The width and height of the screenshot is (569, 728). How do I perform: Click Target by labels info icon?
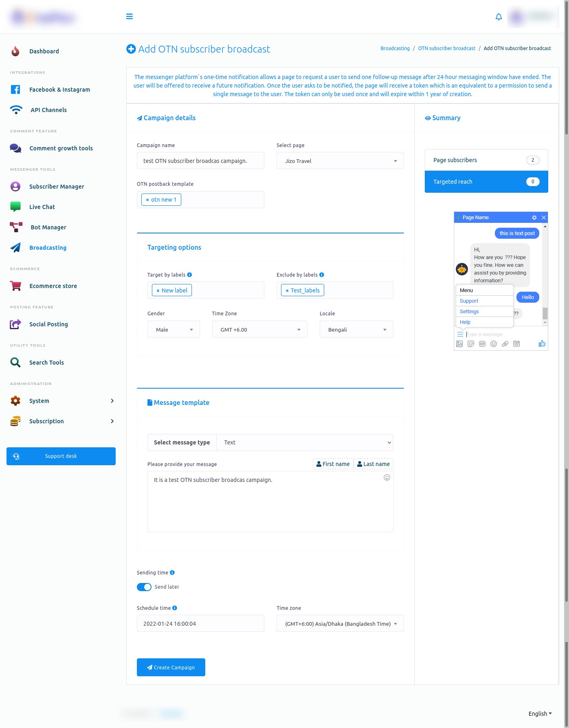coord(190,275)
